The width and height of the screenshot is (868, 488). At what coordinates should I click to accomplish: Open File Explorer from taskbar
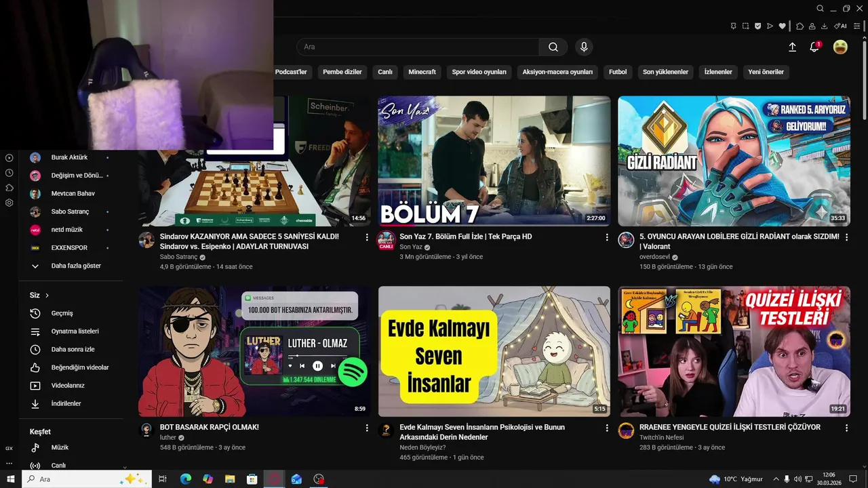pyautogui.click(x=230, y=479)
